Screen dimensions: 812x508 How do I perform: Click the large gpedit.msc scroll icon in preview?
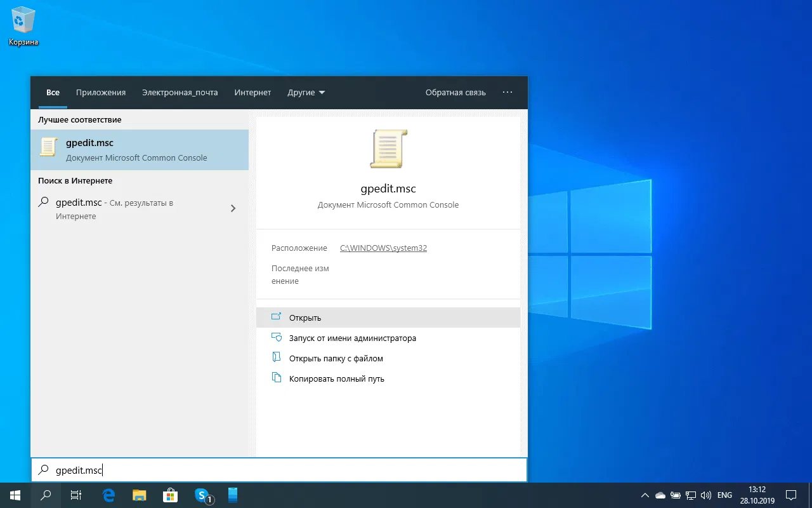[388, 149]
